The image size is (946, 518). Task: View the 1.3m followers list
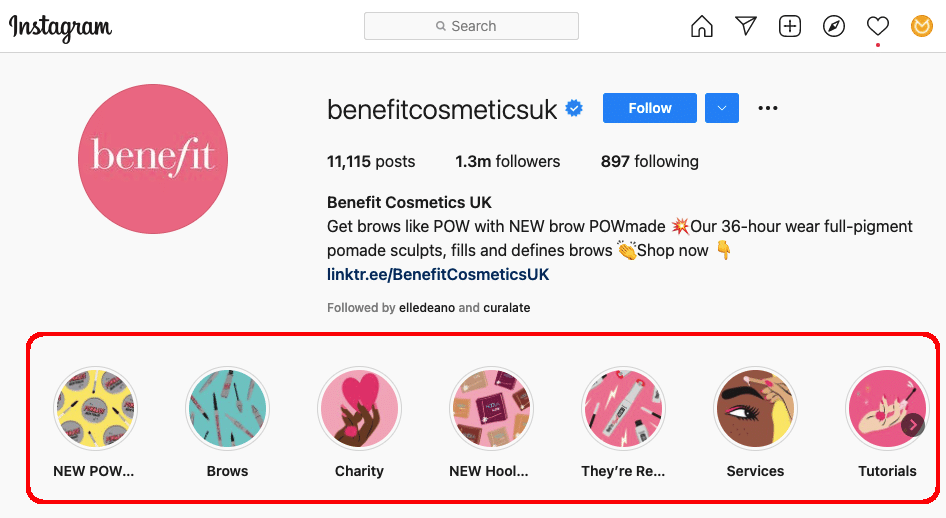pyautogui.click(x=507, y=162)
